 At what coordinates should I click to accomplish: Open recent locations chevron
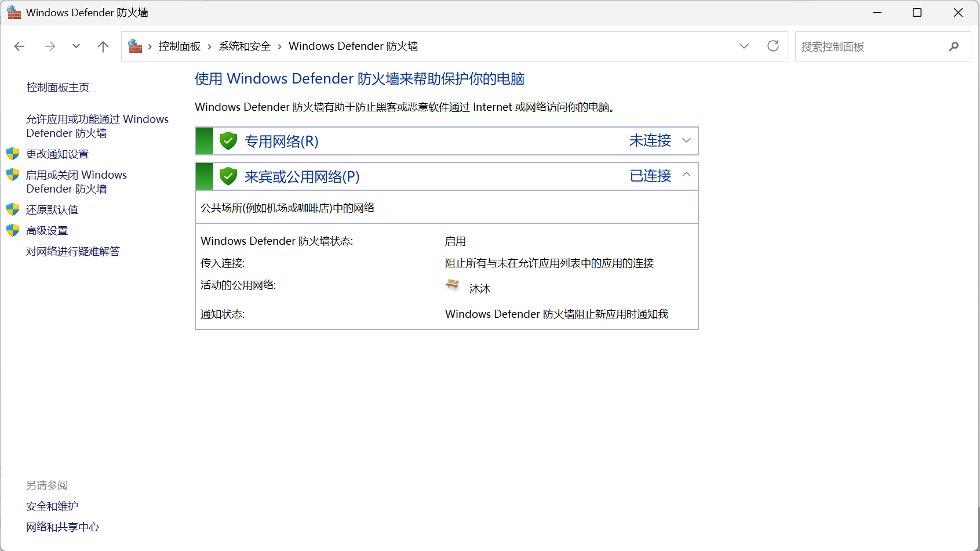click(x=76, y=46)
